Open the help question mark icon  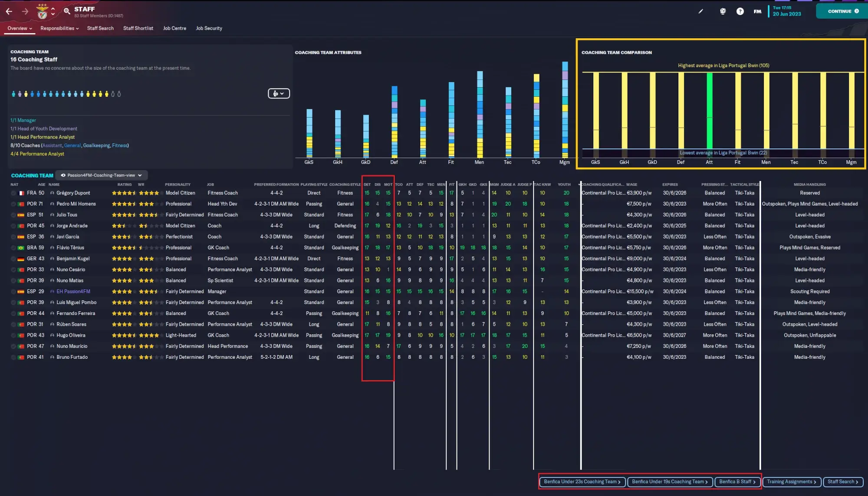(x=740, y=11)
